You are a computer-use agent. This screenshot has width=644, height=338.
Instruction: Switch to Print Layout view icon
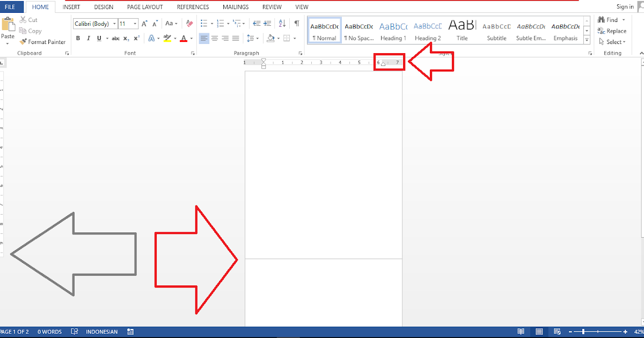539,332
